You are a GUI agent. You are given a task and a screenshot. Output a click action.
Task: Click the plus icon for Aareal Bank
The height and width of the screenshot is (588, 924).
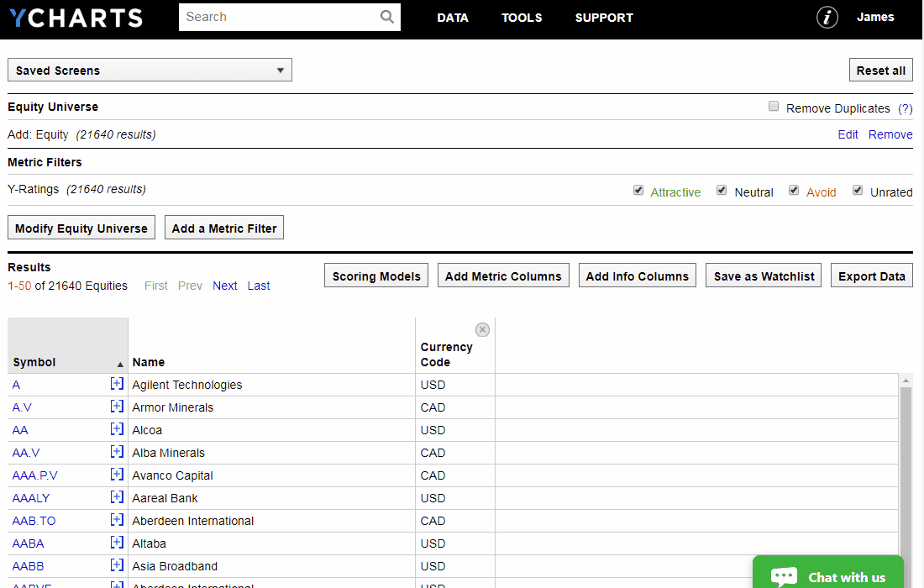pos(117,497)
